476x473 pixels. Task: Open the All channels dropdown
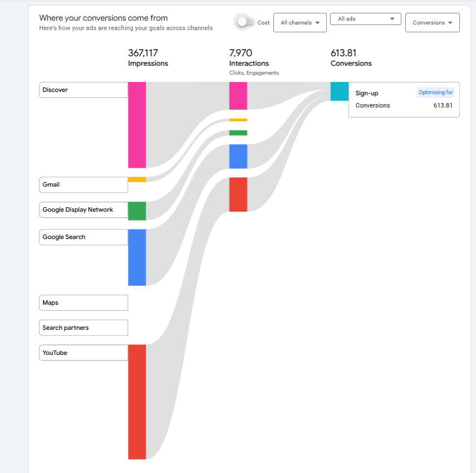(x=300, y=23)
